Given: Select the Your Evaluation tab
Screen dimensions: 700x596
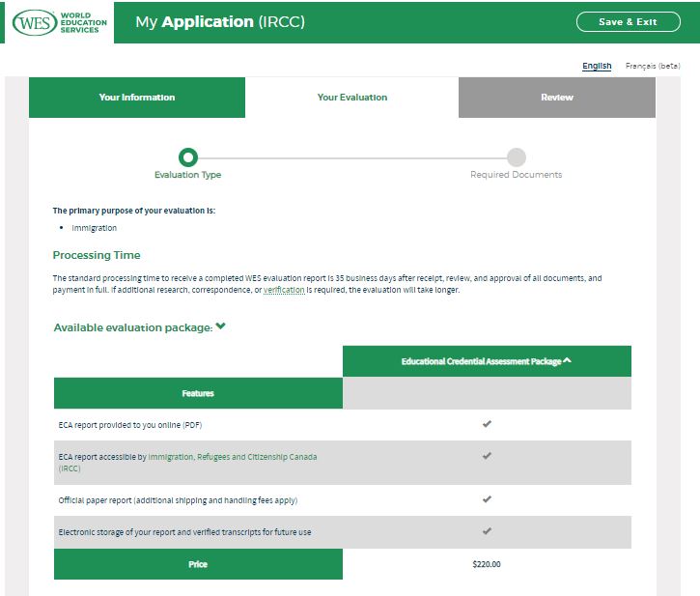Looking at the screenshot, I should click(351, 98).
